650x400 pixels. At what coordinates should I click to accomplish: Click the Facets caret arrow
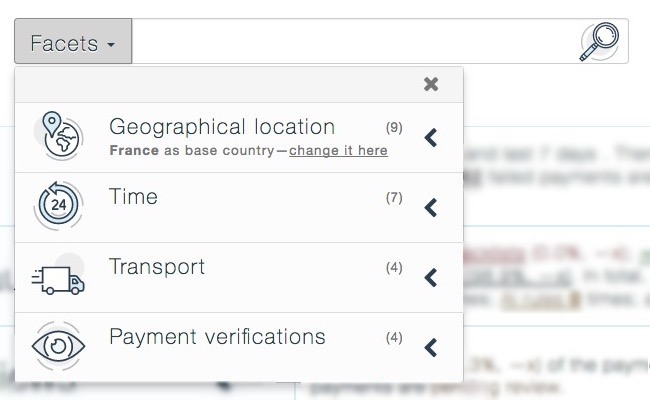pos(111,44)
